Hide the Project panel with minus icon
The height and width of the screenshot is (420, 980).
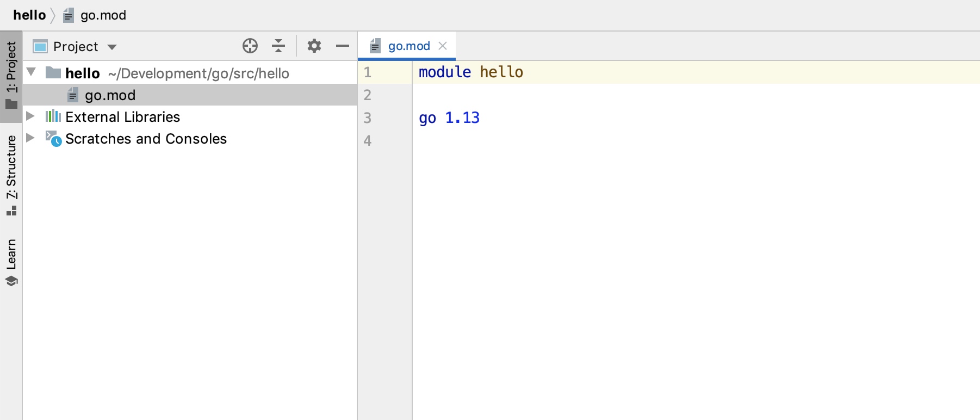pos(343,46)
